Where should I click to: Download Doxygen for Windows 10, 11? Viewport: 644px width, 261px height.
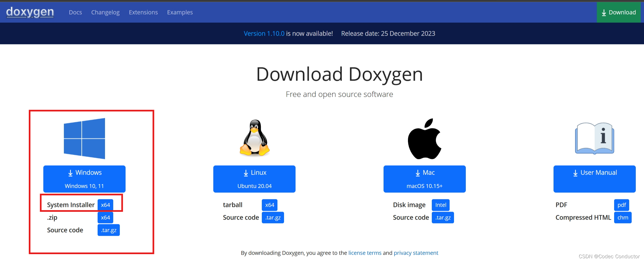84,179
